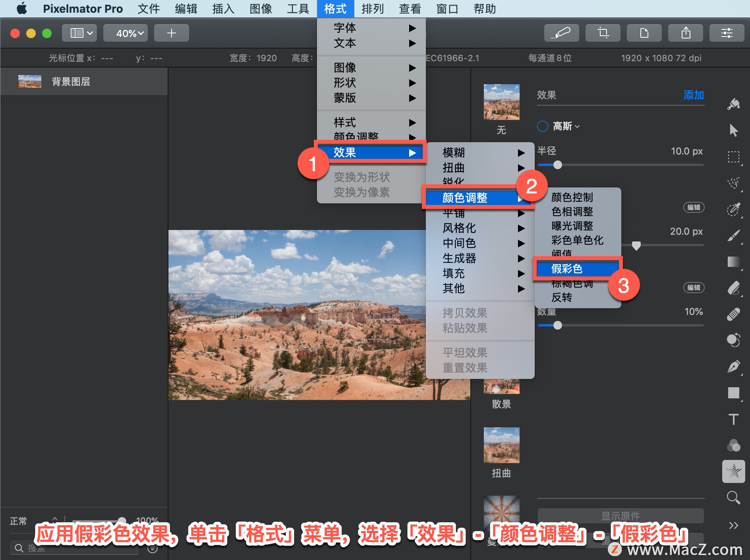This screenshot has height=560, width=750.
Task: Click the plus add button in toolbar
Action: [171, 33]
